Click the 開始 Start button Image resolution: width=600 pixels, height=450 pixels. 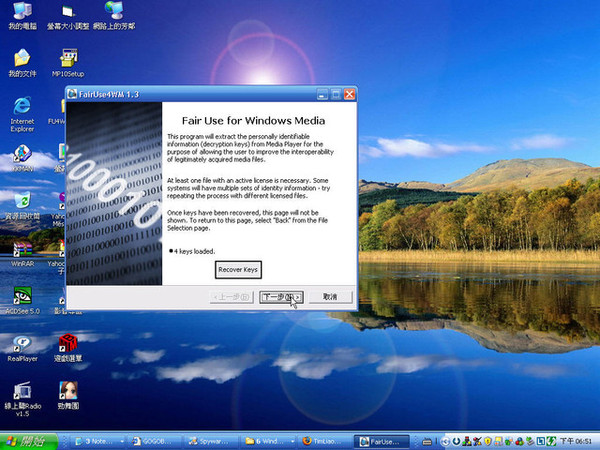pos(29,442)
